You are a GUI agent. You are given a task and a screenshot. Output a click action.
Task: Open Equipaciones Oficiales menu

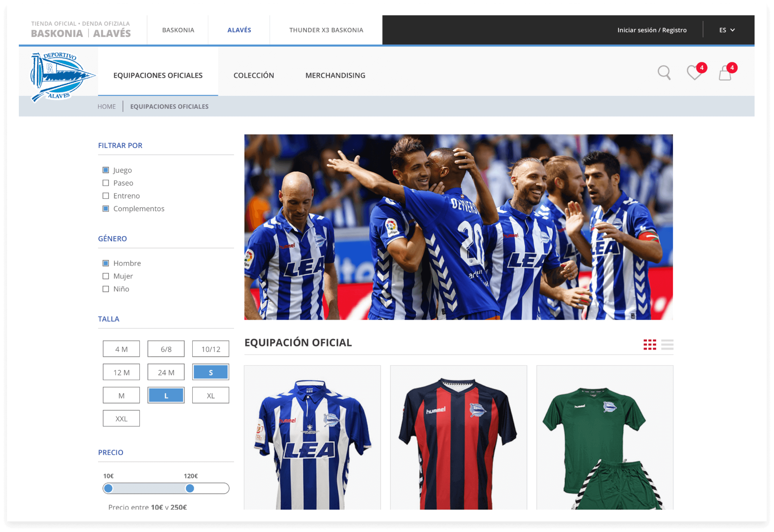click(158, 75)
